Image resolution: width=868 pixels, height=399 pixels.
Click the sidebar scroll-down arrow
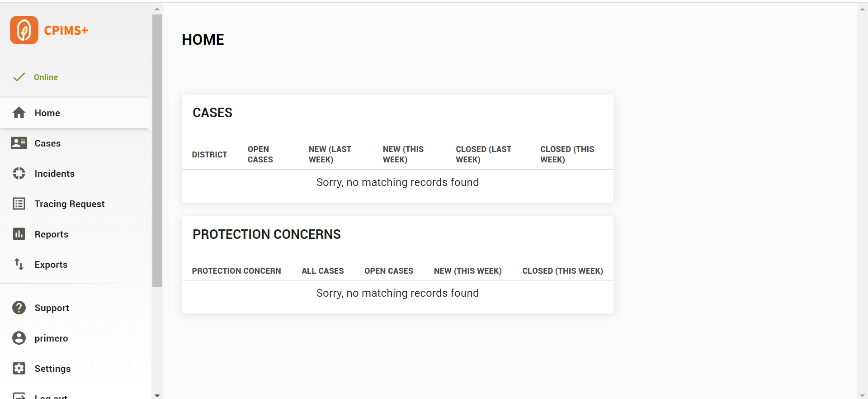click(157, 395)
